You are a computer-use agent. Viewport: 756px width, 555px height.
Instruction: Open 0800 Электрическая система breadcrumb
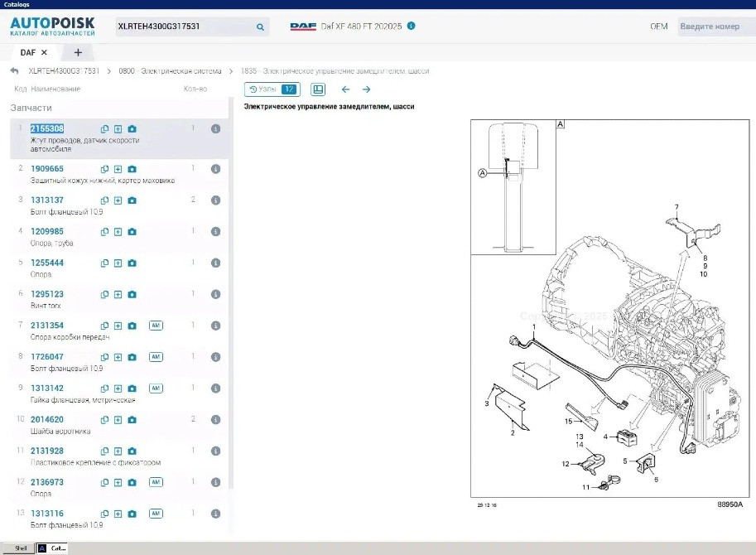pyautogui.click(x=170, y=71)
